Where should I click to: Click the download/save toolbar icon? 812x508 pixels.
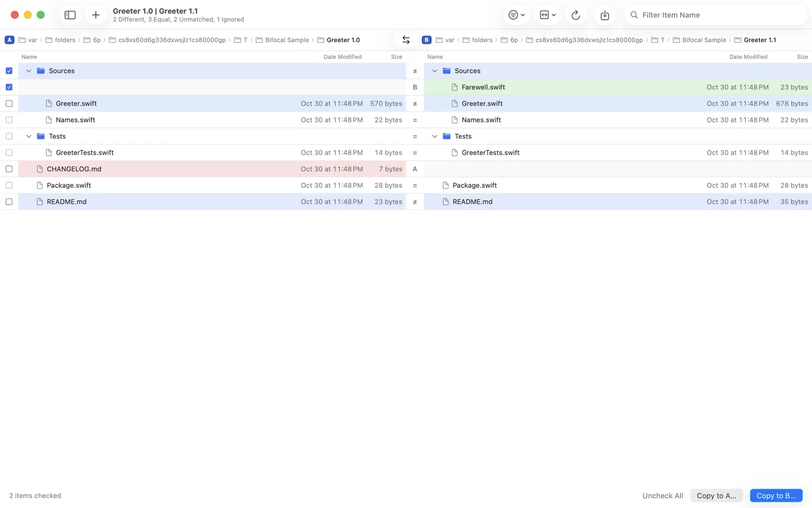pyautogui.click(x=604, y=15)
